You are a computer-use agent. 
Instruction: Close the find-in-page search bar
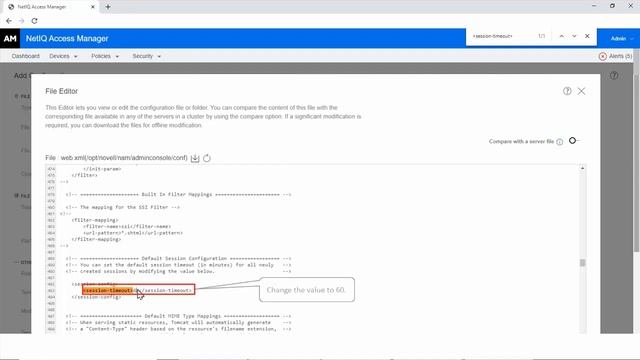pyautogui.click(x=587, y=36)
